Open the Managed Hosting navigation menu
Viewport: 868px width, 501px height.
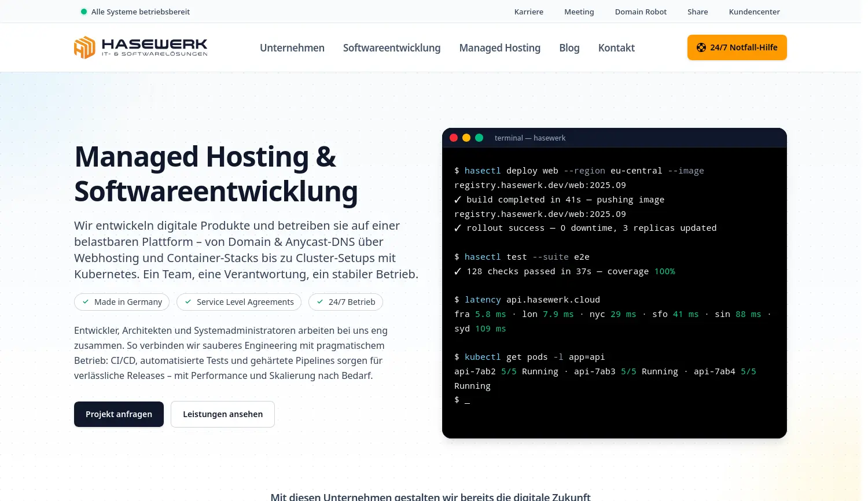tap(500, 47)
